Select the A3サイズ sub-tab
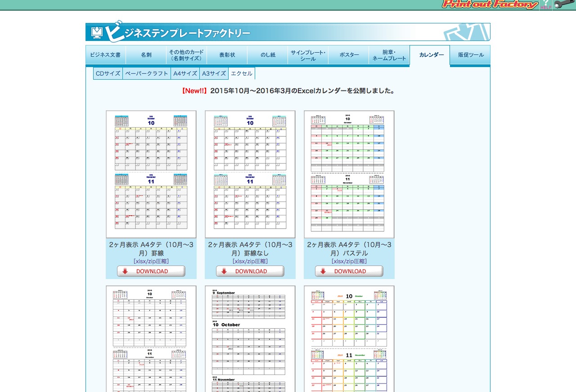The image size is (576, 392). pos(214,73)
